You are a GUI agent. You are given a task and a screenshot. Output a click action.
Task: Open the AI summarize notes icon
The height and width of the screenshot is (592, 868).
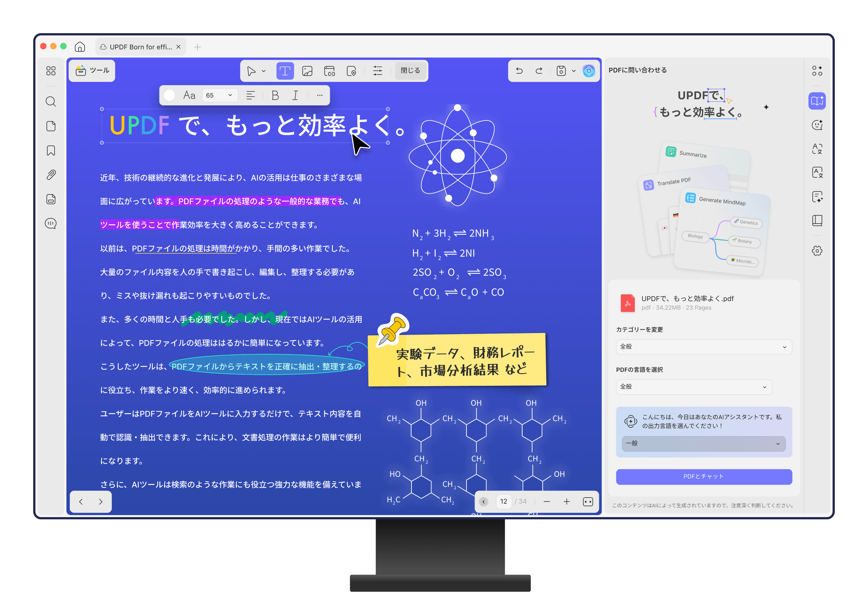click(x=817, y=197)
